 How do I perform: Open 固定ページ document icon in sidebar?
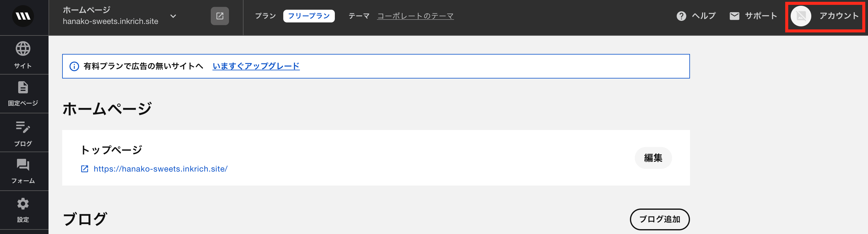(x=23, y=88)
